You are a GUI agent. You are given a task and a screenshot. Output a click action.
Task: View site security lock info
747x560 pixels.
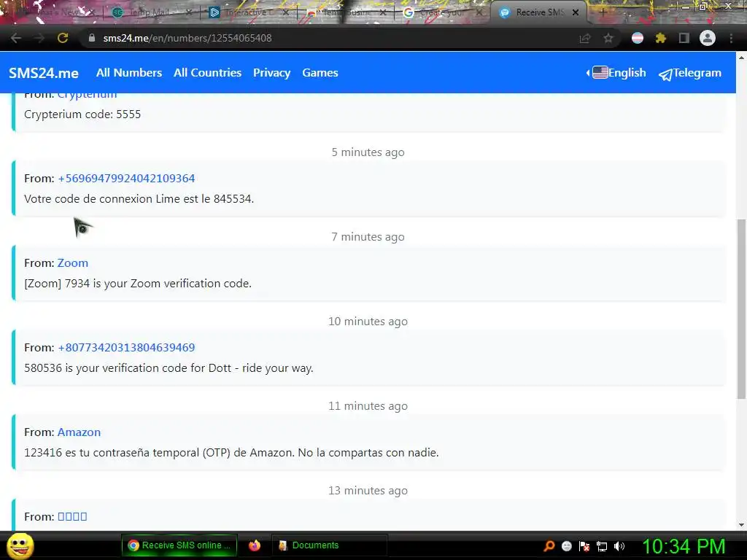(92, 38)
